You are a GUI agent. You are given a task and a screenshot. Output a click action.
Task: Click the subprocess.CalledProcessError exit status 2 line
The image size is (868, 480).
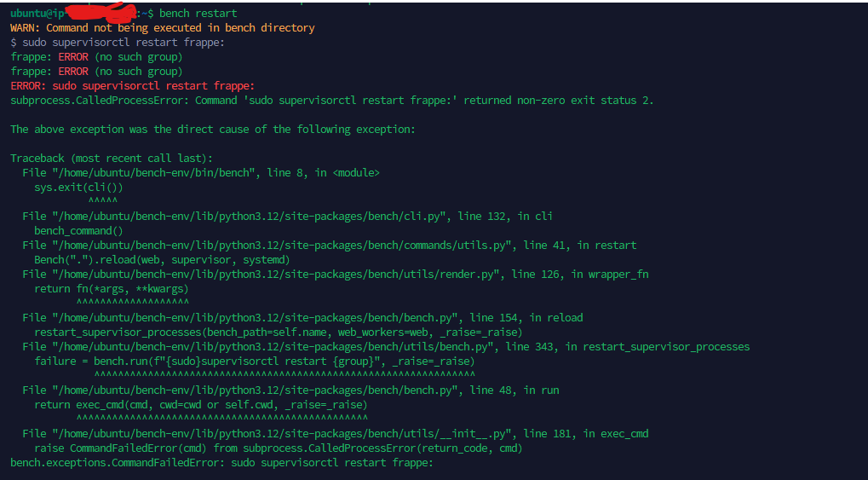[331, 101]
